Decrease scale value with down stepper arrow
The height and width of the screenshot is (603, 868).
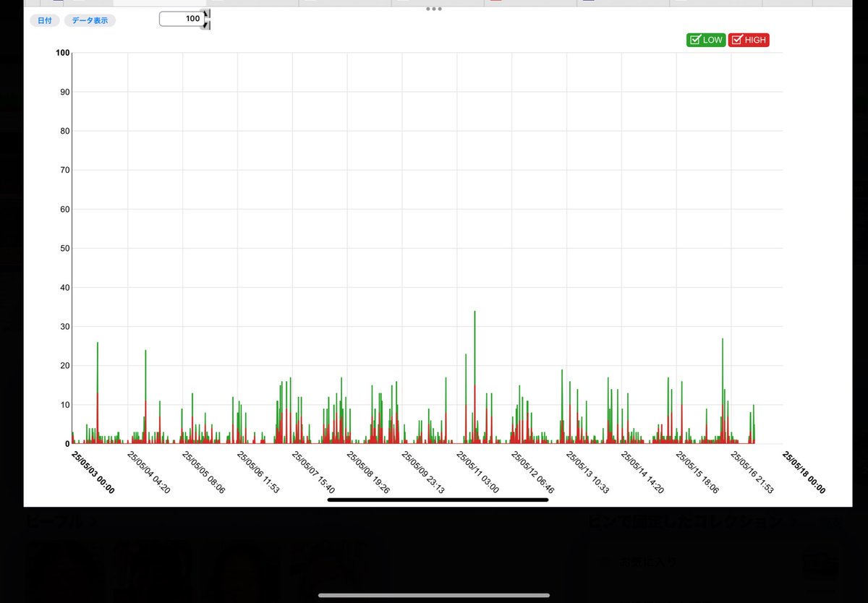pyautogui.click(x=208, y=25)
